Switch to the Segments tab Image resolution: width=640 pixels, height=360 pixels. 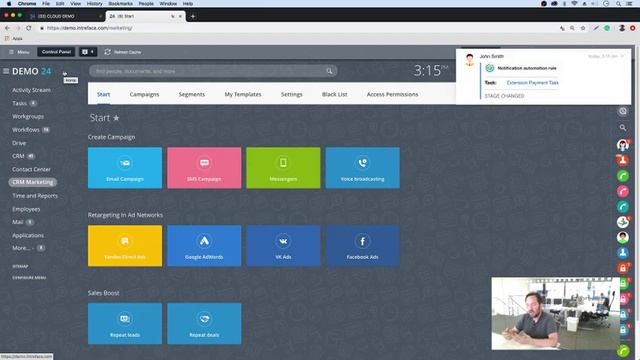[x=192, y=94]
